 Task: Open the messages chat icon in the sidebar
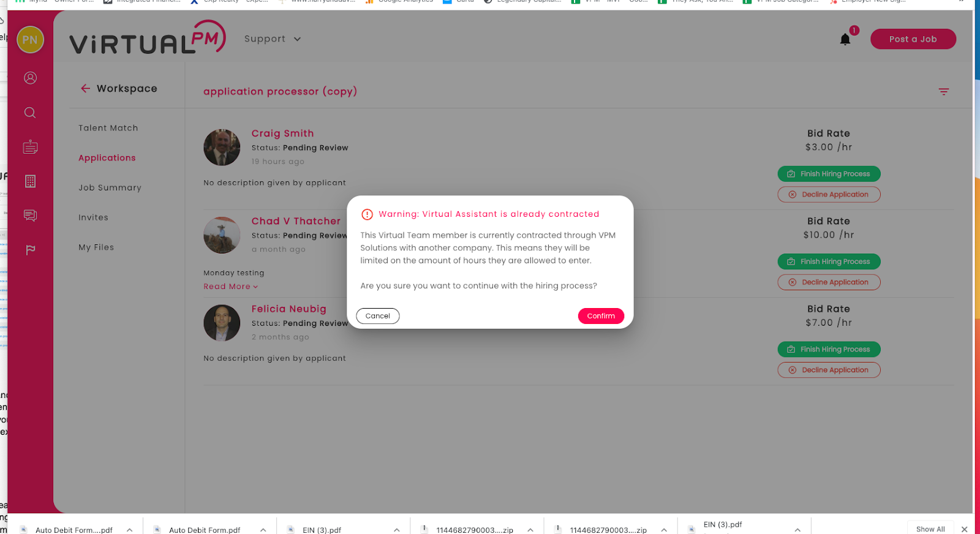pos(30,215)
